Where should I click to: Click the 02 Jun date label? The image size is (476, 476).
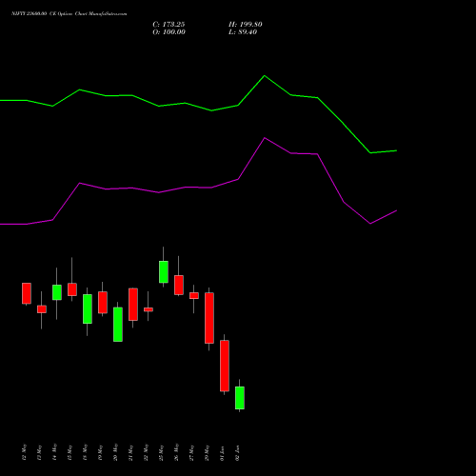pyautogui.click(x=238, y=453)
